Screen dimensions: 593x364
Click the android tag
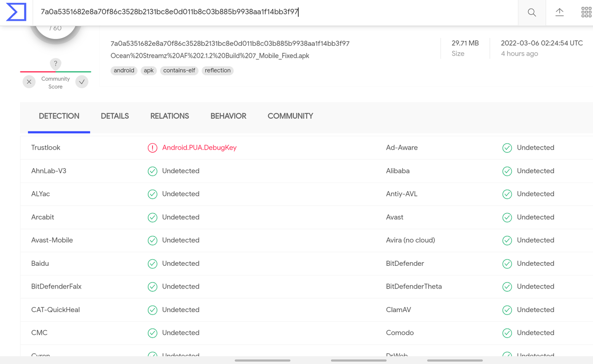pyautogui.click(x=124, y=70)
